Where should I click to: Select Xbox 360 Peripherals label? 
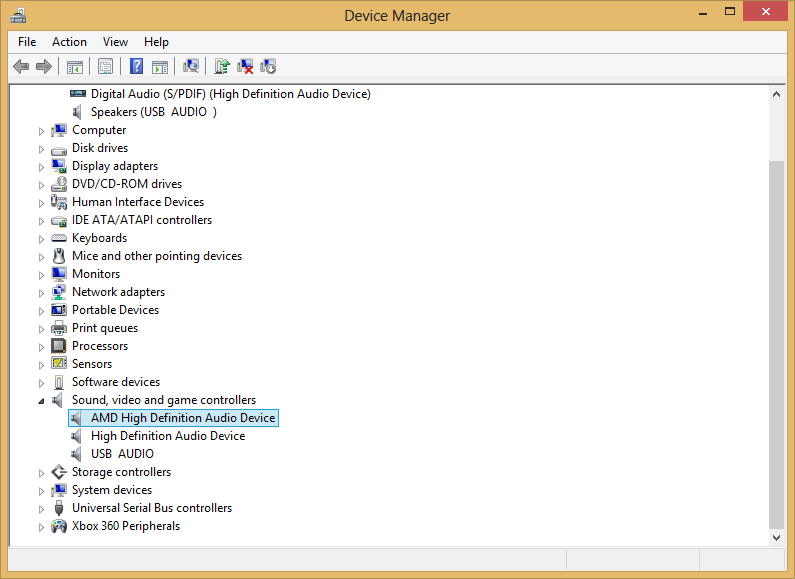(126, 526)
